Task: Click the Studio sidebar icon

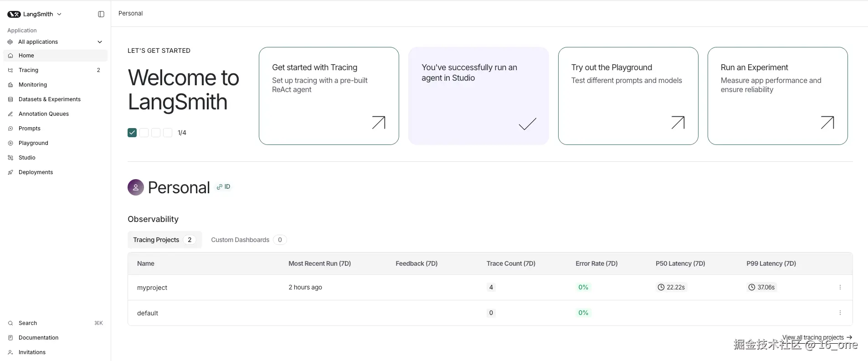Action: pos(10,158)
